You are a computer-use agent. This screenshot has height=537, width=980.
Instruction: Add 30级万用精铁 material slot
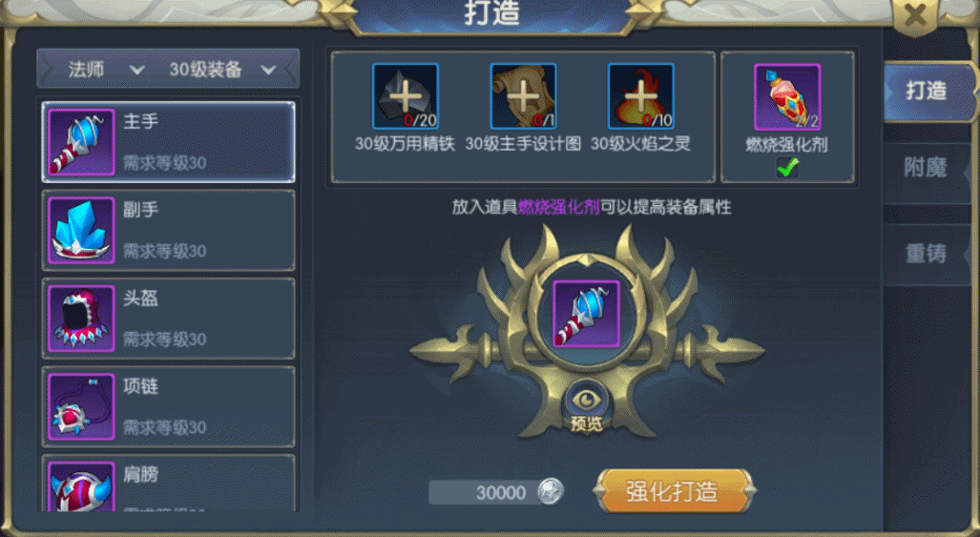[x=405, y=96]
